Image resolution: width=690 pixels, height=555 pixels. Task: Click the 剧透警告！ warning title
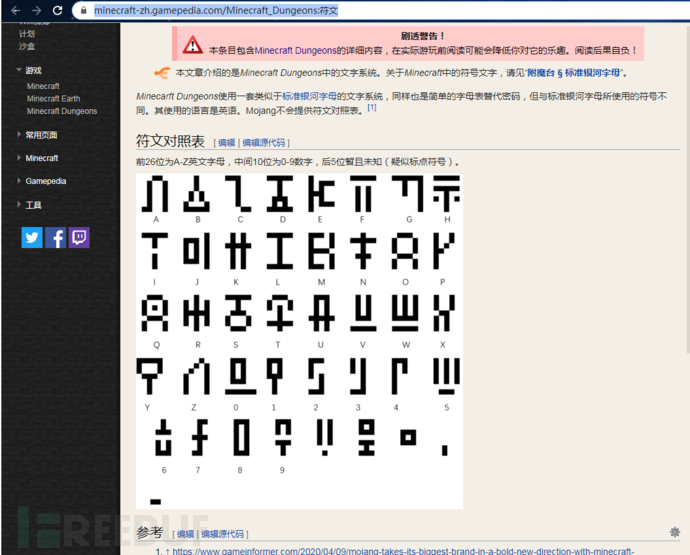[422, 36]
